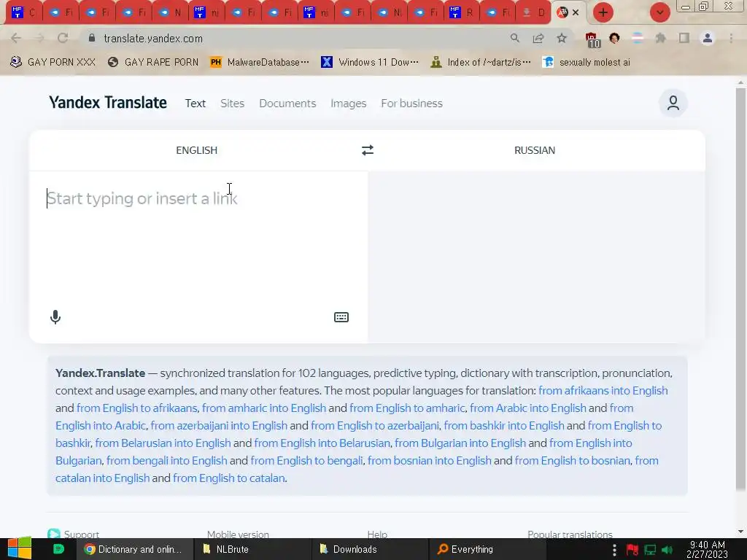Viewport: 747px width, 560px height.
Task: Open the Chrome Dictionary taskbar window
Action: coord(135,549)
